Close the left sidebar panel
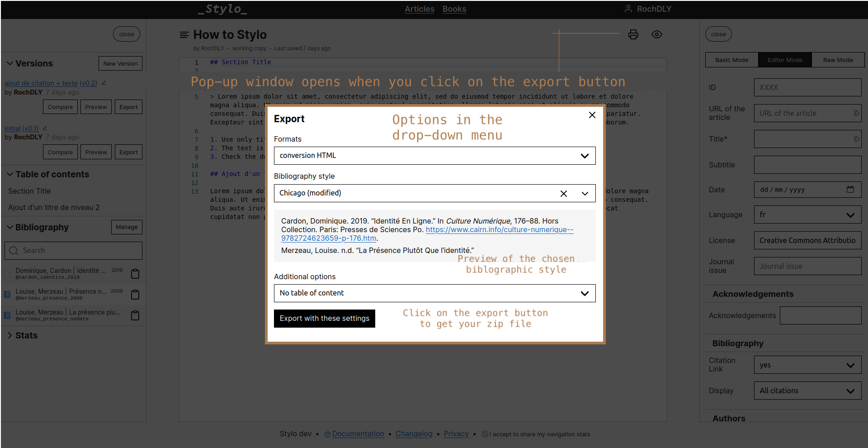Image resolution: width=868 pixels, height=448 pixels. [x=127, y=34]
